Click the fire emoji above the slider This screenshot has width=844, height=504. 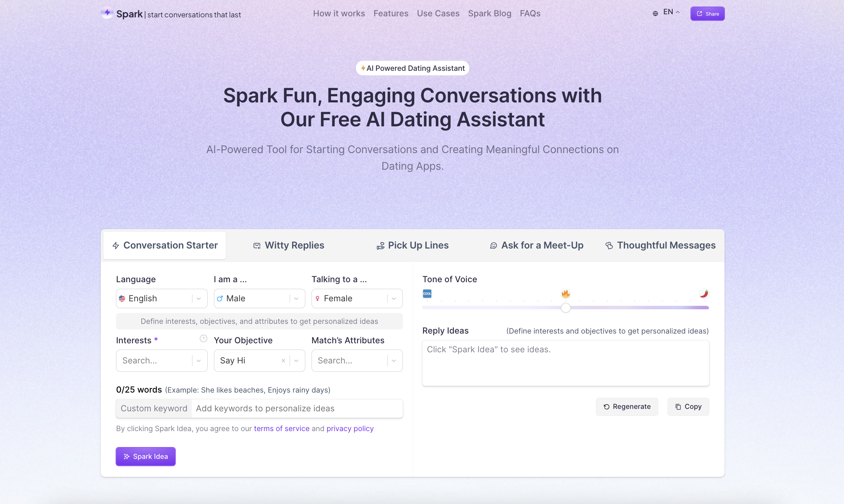point(565,294)
